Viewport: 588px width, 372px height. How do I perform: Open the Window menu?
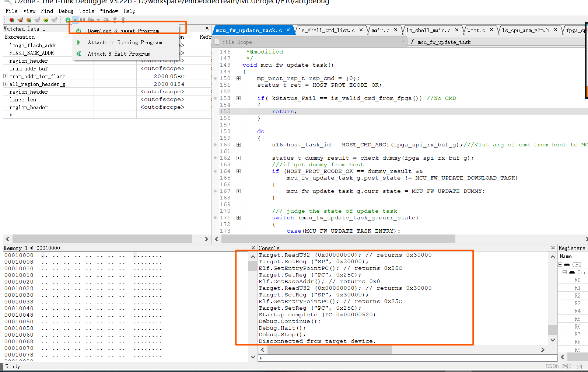coord(109,11)
